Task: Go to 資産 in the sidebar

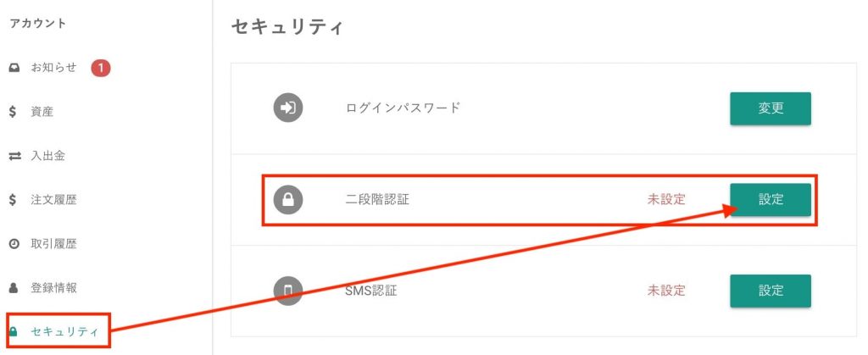Action: coord(42,112)
